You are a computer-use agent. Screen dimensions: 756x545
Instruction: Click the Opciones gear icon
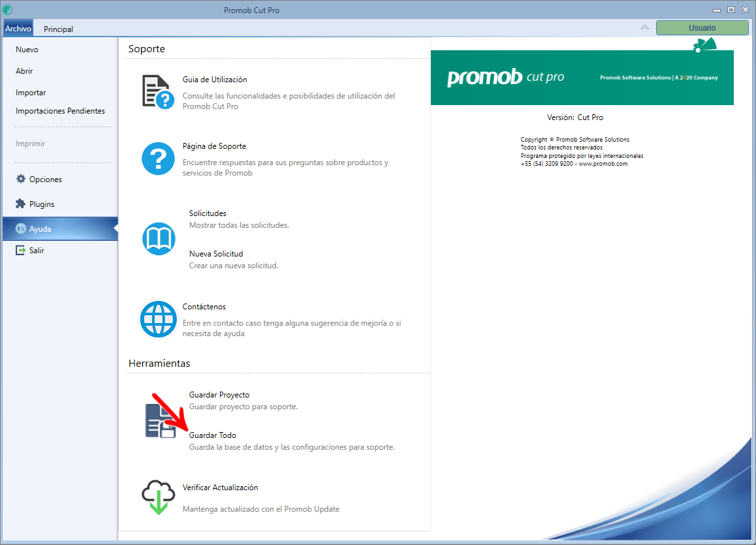click(21, 179)
